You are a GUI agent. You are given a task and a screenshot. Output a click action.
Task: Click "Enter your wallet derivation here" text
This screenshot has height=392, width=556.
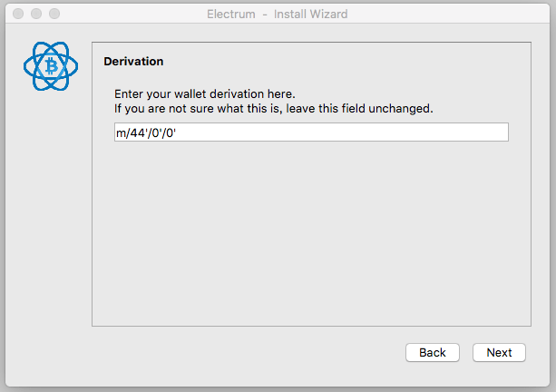205,93
